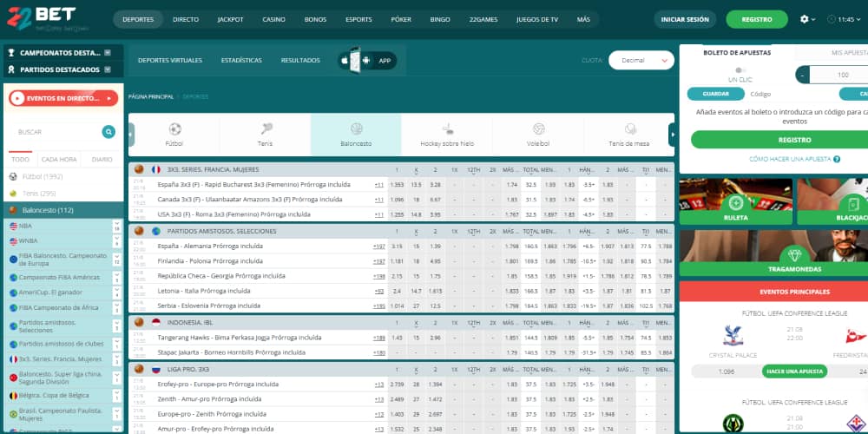
Task: Open the Decimal odds format dropdown
Action: (641, 61)
